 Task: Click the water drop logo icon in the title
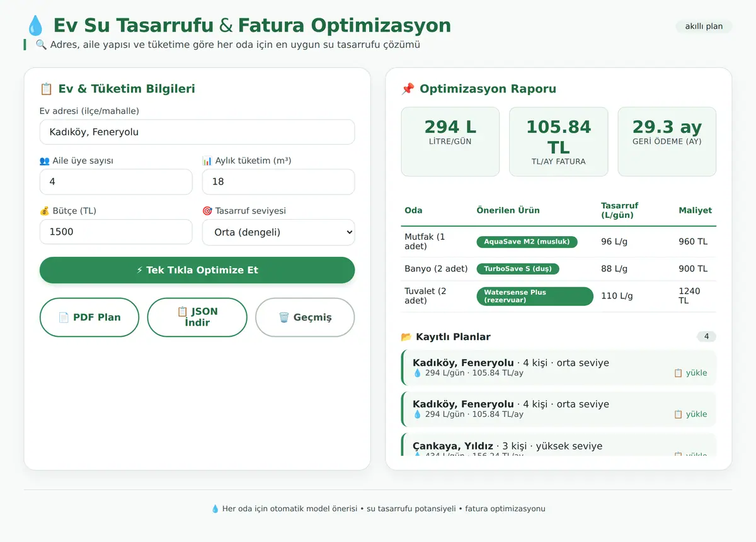pyautogui.click(x=35, y=26)
